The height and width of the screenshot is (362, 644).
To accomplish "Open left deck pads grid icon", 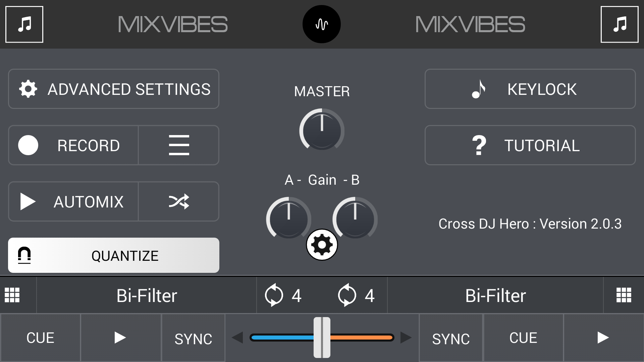I will tap(12, 295).
